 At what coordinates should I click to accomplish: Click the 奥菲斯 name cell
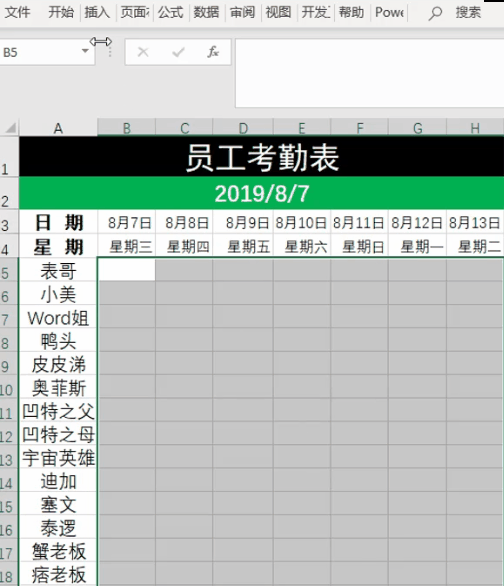tap(58, 387)
